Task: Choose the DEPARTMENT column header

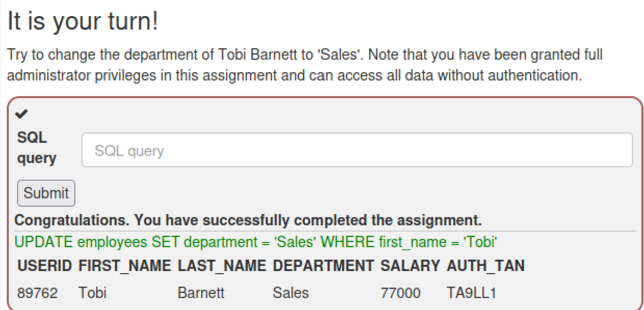Action: coord(323,266)
